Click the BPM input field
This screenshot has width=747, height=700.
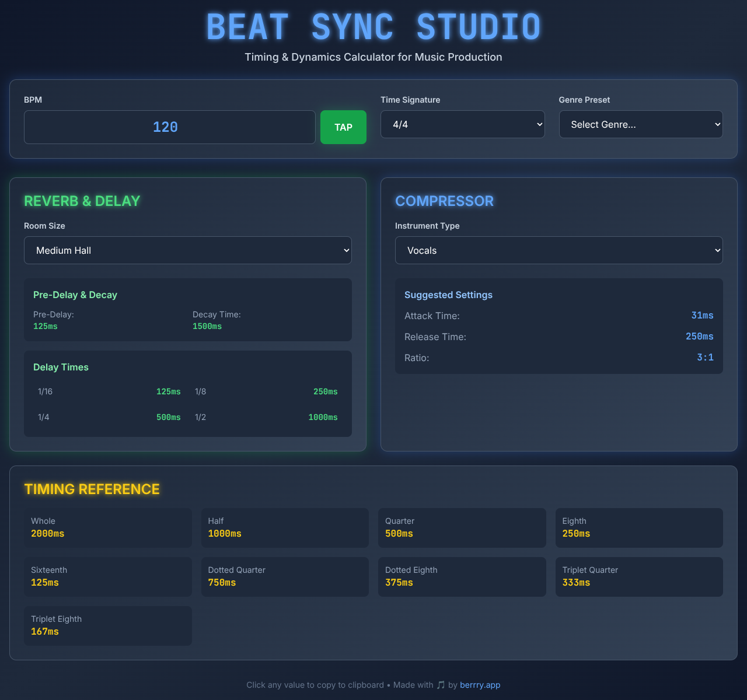[169, 127]
